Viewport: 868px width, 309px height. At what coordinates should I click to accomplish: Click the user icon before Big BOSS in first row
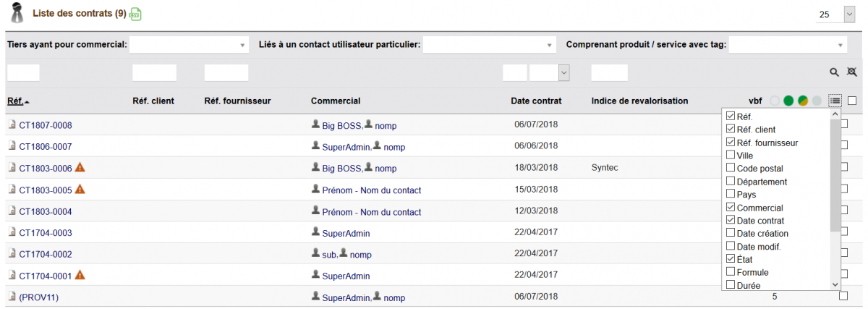[315, 125]
